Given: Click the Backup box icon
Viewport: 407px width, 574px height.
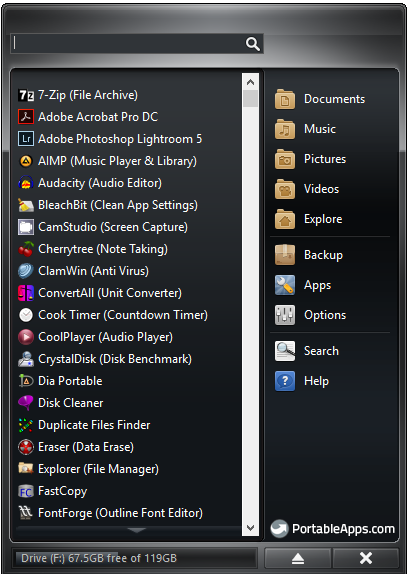Looking at the screenshot, I should tap(285, 255).
